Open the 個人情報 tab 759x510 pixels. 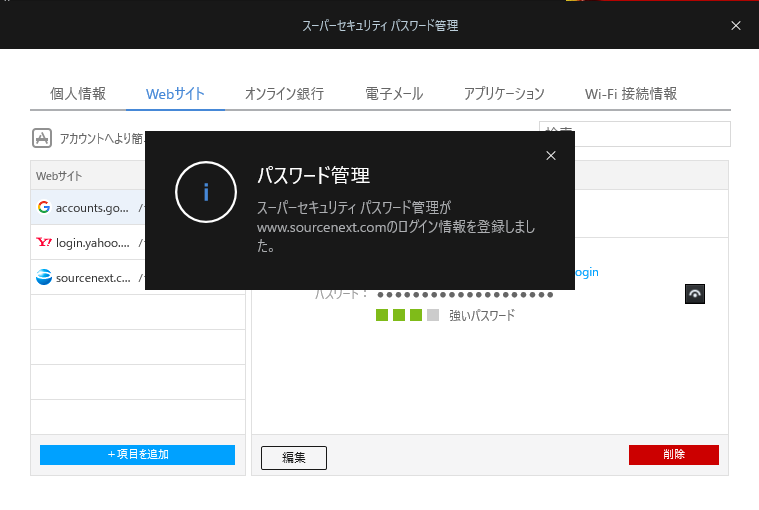[x=78, y=94]
